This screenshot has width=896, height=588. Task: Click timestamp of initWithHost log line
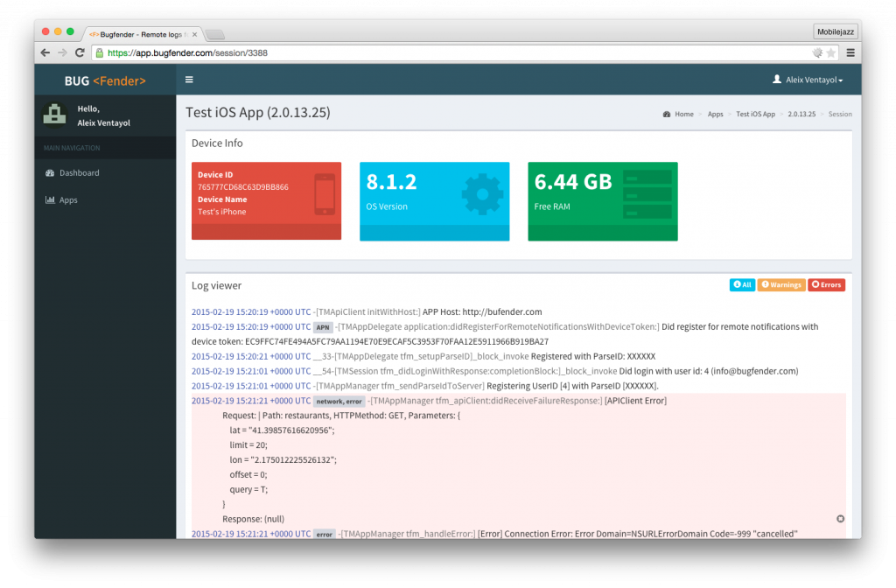point(251,312)
